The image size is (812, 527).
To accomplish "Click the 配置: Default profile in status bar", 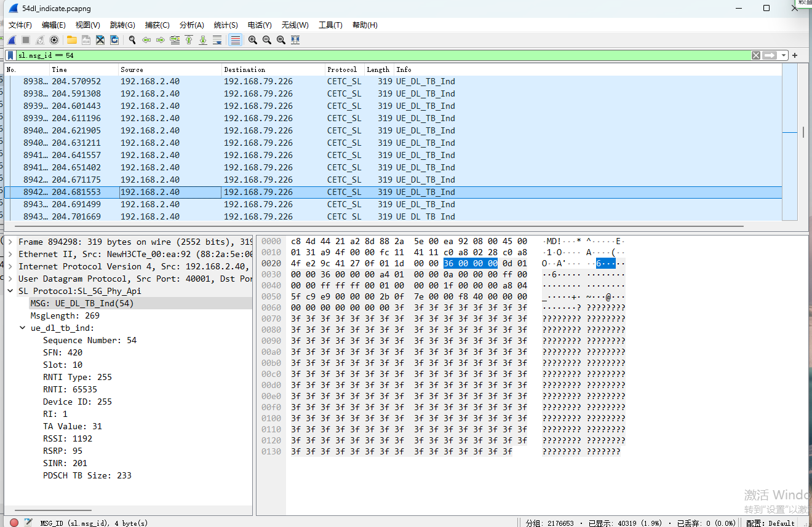I will 770,523.
